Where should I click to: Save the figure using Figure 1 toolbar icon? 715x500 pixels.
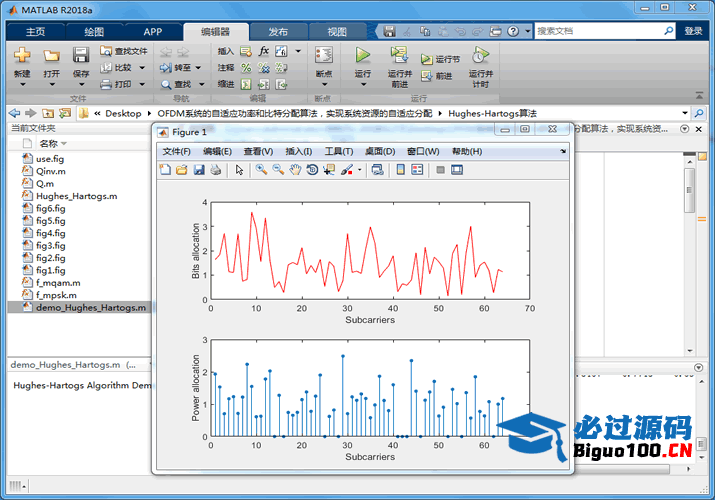(199, 170)
